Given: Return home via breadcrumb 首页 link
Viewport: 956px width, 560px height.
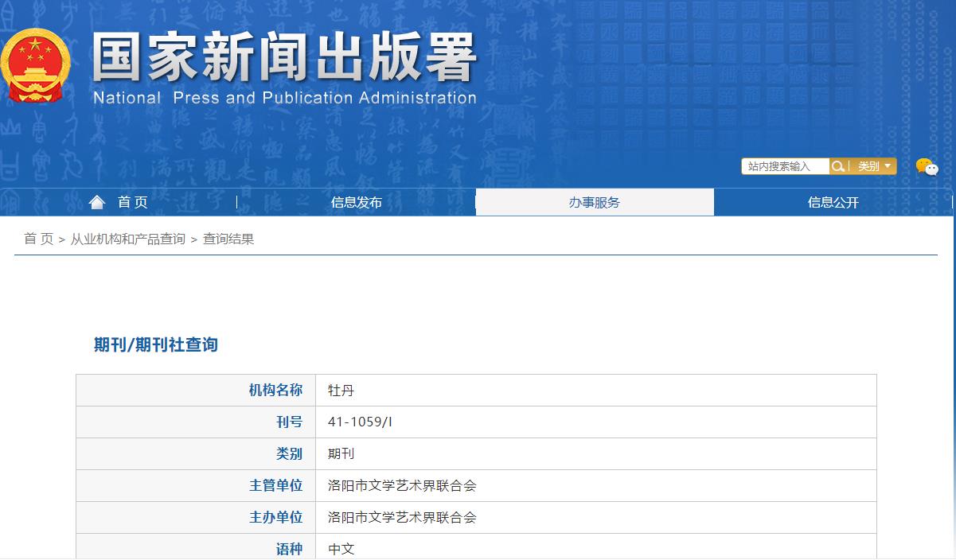Looking at the screenshot, I should [37, 239].
